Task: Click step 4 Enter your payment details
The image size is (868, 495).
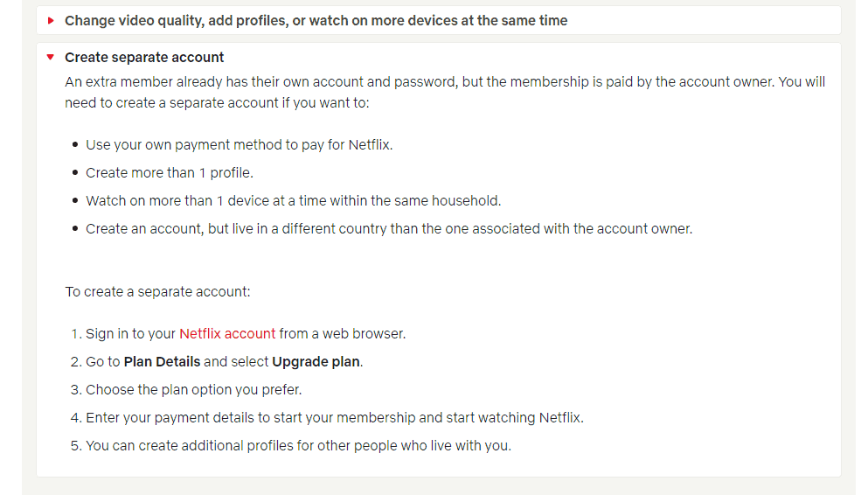Action: tap(335, 417)
